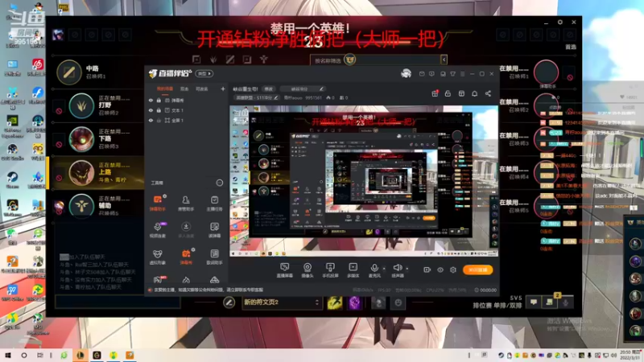Click the champion name search field (按名称筛选)
The width and height of the screenshot is (644, 362).
click(x=377, y=60)
